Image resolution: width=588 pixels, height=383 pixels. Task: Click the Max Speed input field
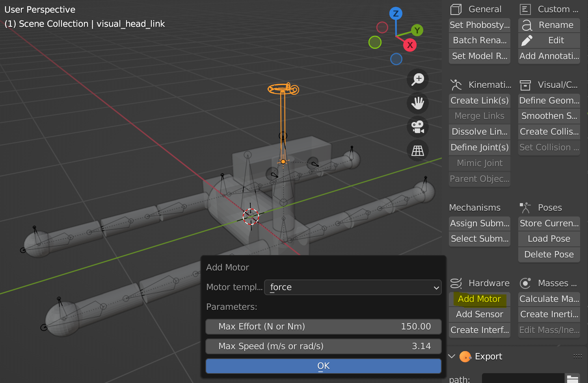click(x=323, y=346)
